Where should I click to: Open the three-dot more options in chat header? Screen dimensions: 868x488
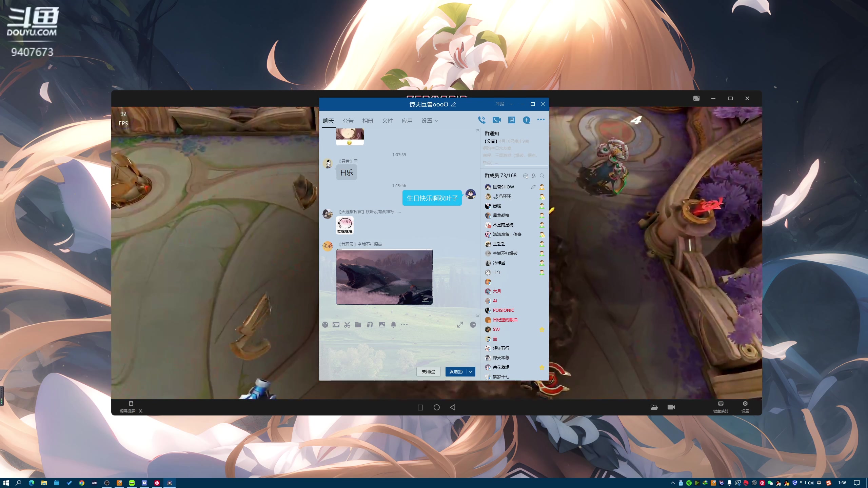[x=541, y=120]
